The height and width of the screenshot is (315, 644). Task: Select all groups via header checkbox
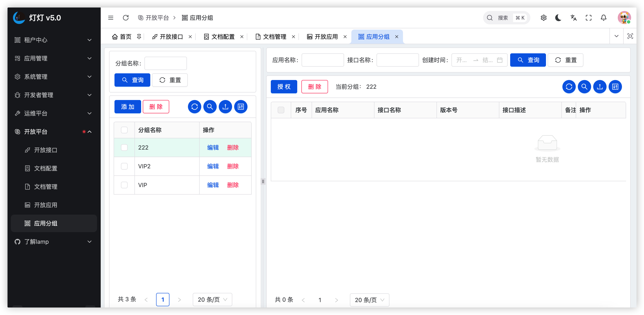124,130
